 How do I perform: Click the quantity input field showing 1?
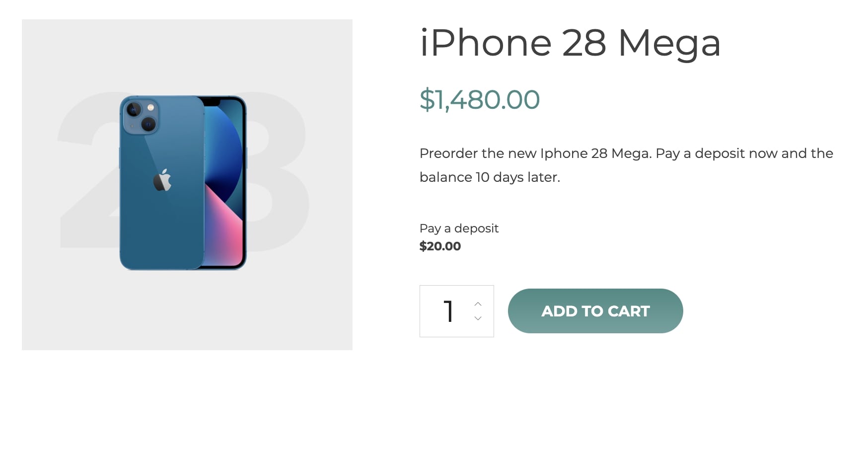(x=448, y=311)
